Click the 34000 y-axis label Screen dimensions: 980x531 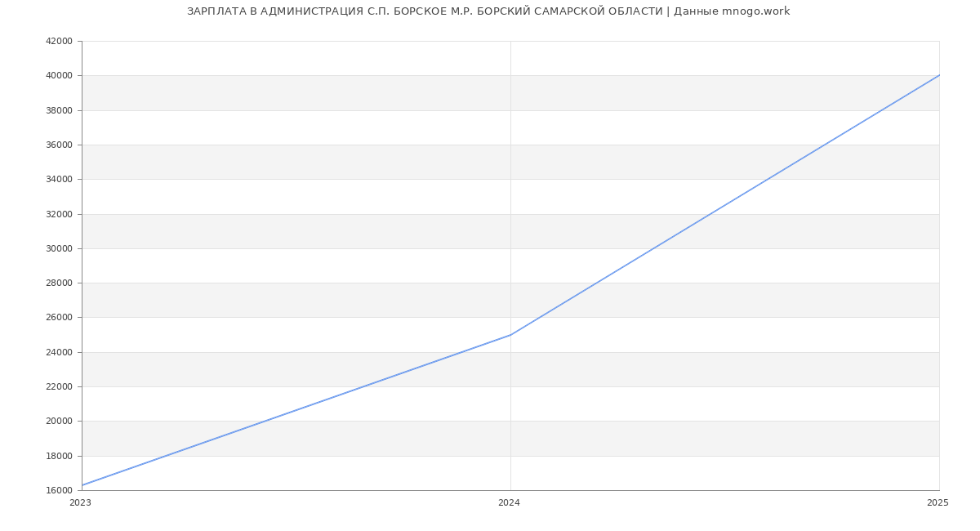pos(60,180)
